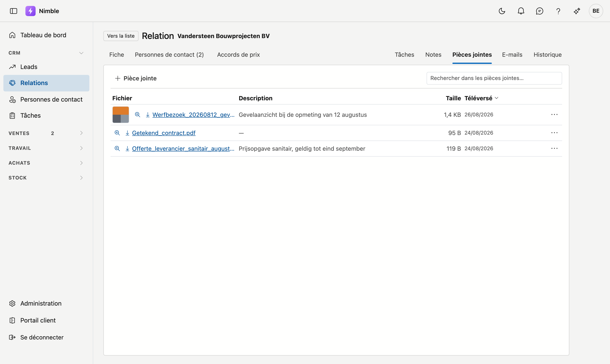This screenshot has height=364, width=610.
Task: Open the Getekend_contract.pdf link
Action: [x=164, y=133]
